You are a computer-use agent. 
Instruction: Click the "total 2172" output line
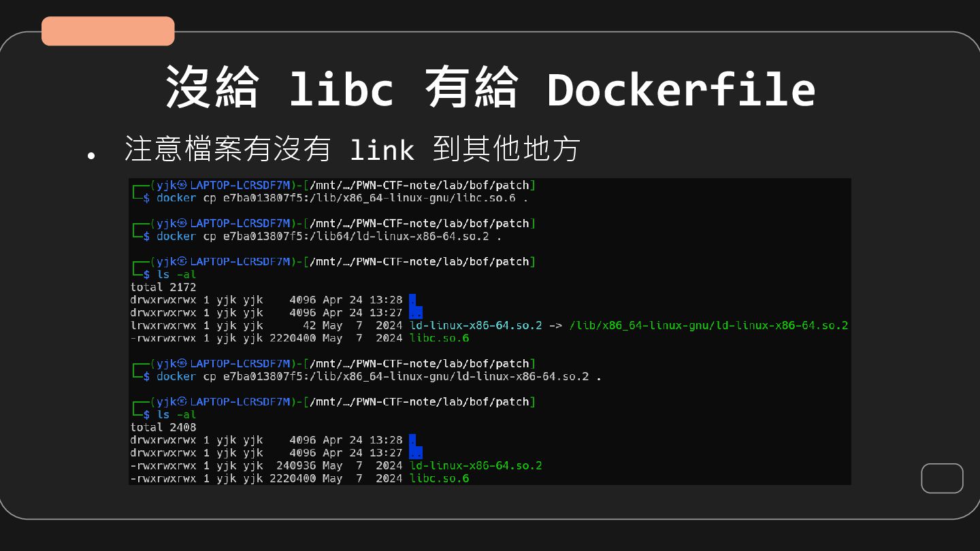(163, 287)
